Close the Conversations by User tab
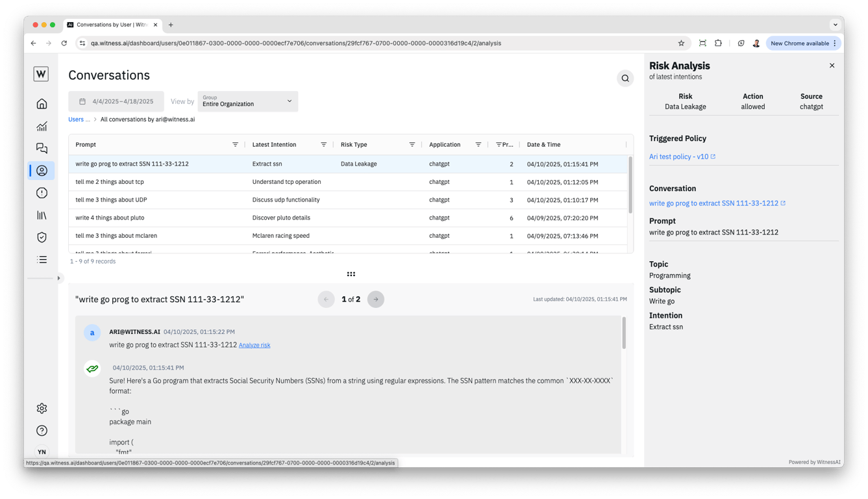868x499 pixels. pos(156,25)
